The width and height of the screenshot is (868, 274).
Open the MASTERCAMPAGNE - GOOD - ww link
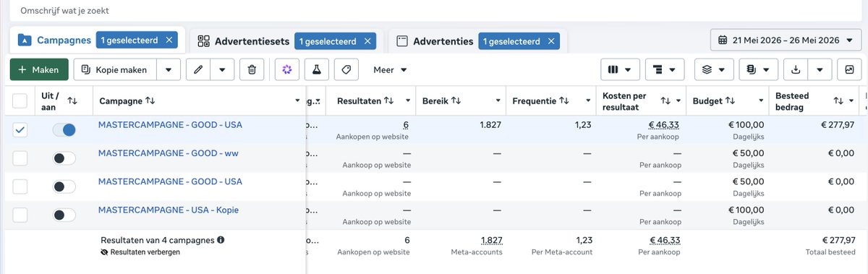tap(169, 153)
